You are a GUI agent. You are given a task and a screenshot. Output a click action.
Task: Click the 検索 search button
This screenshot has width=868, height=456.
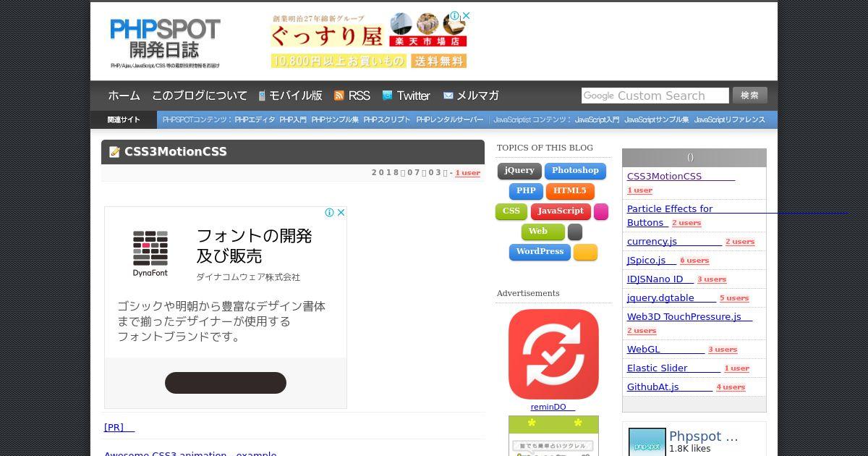750,96
